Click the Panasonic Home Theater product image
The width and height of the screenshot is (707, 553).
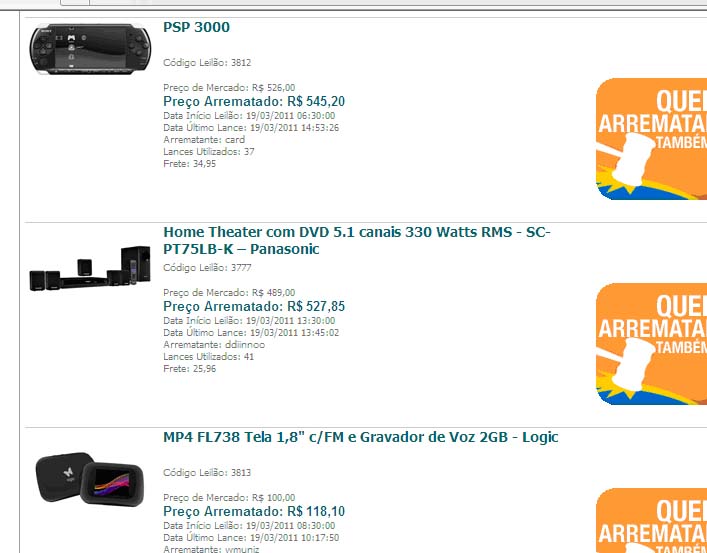[x=90, y=268]
